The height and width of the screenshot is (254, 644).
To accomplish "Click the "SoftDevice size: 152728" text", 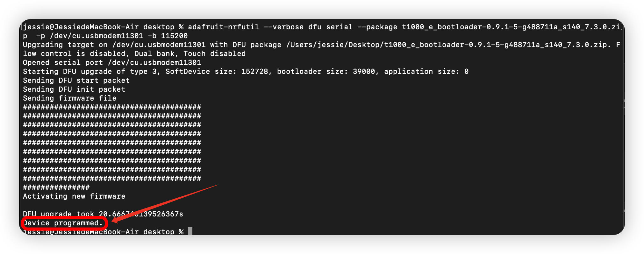I will [x=217, y=71].
